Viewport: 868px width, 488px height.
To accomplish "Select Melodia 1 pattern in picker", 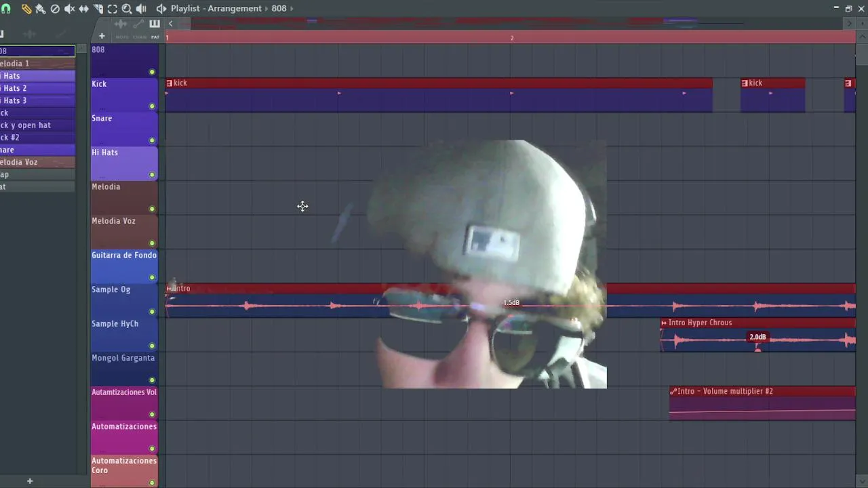I will pos(37,64).
